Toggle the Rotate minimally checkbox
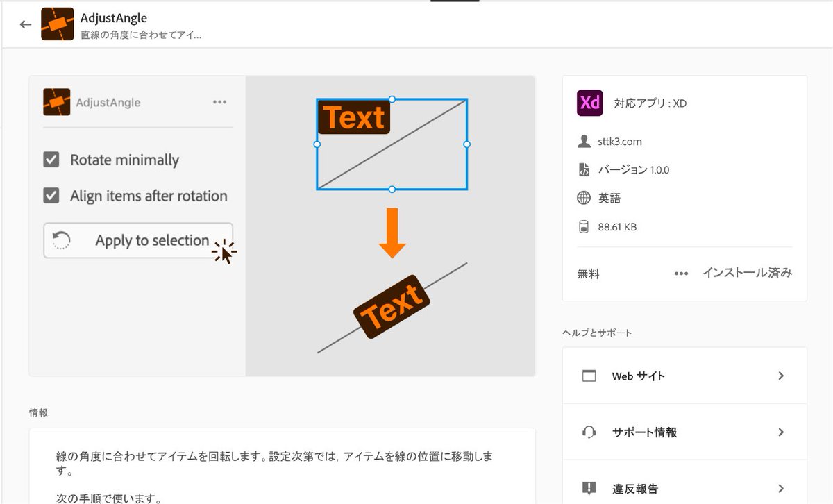The width and height of the screenshot is (833, 504). point(51,160)
